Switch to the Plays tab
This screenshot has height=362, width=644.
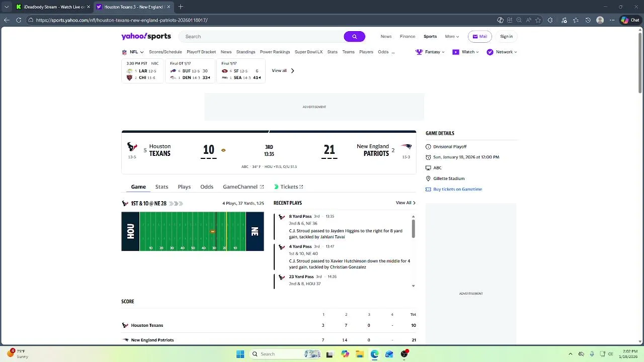[184, 187]
